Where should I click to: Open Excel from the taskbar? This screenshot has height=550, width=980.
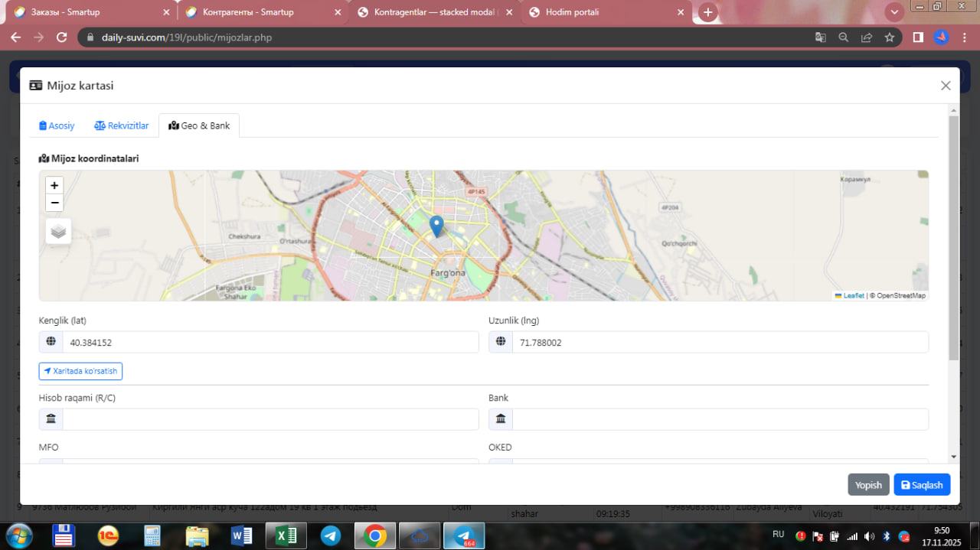(286, 535)
